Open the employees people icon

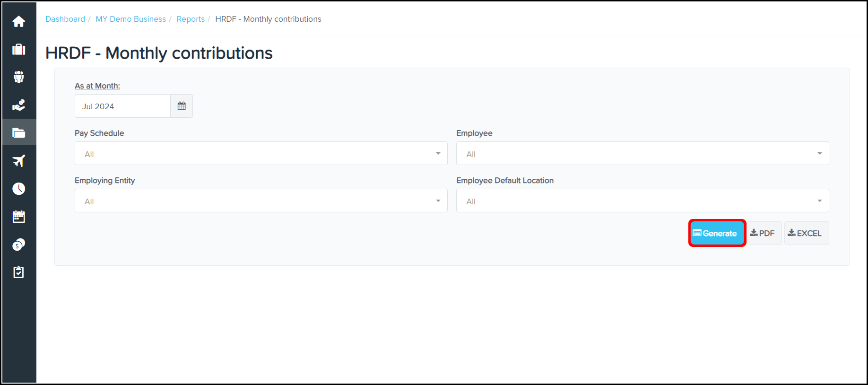tap(19, 77)
